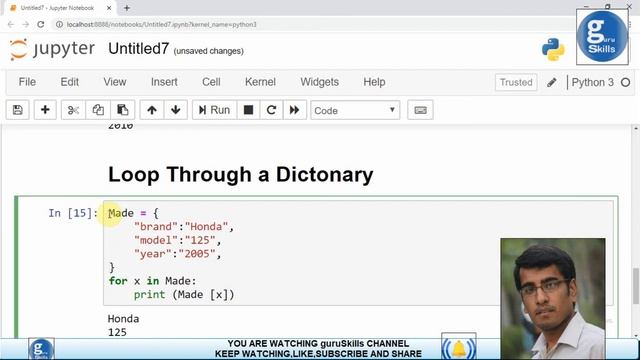640x360 pixels.
Task: Rename the notebook title Untitled7
Action: tap(138, 49)
